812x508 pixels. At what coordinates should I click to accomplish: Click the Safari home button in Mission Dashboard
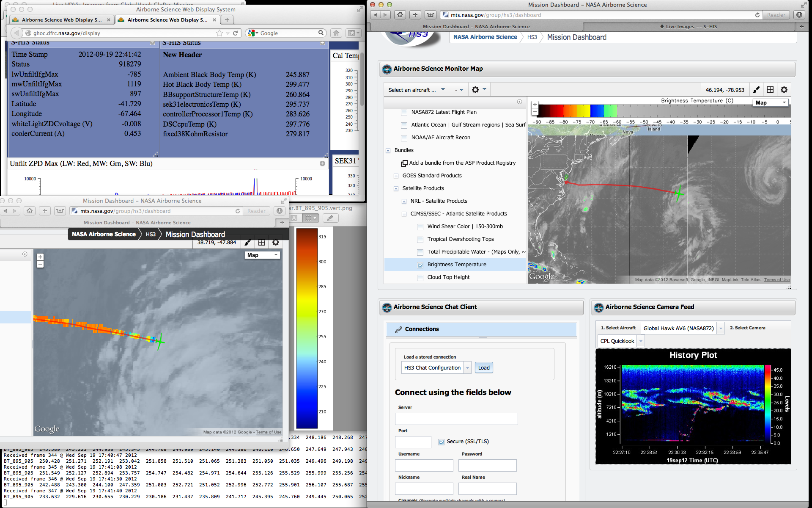pos(400,15)
